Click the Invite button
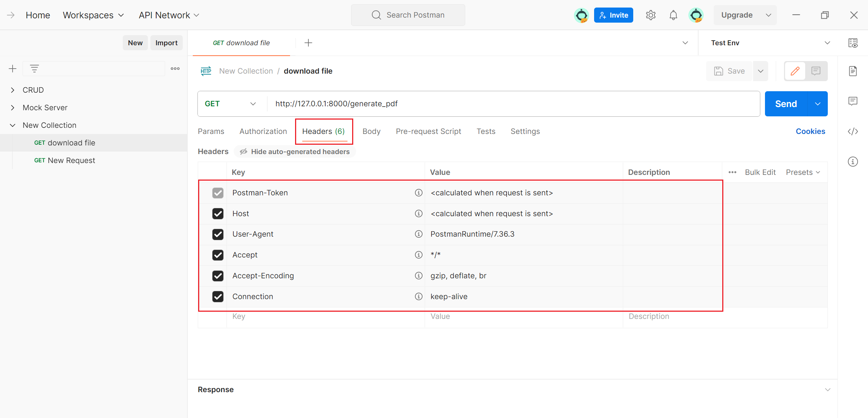The image size is (868, 418). pyautogui.click(x=613, y=15)
